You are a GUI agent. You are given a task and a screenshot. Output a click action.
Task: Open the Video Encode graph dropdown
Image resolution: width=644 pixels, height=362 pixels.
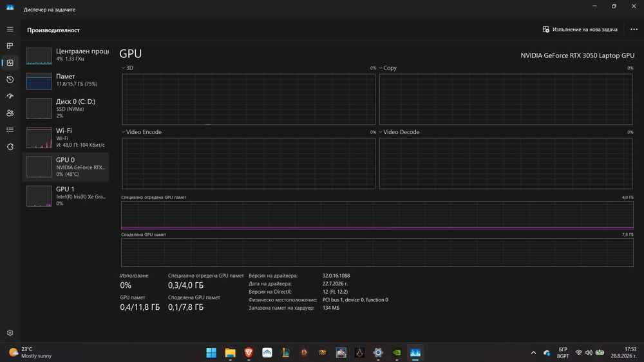(141, 132)
